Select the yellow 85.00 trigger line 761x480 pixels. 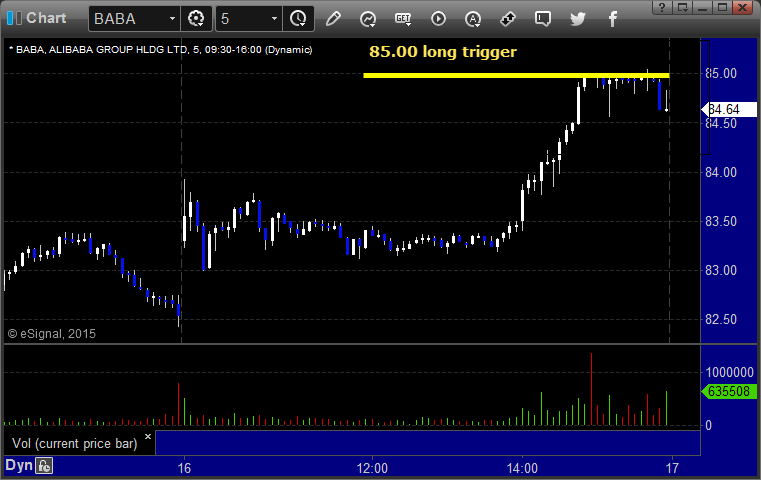tap(516, 75)
